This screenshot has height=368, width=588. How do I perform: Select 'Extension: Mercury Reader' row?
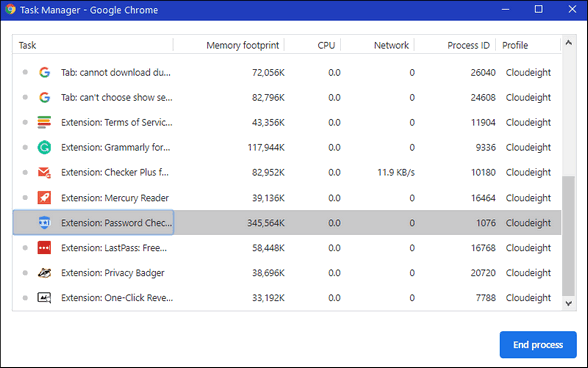(287, 198)
